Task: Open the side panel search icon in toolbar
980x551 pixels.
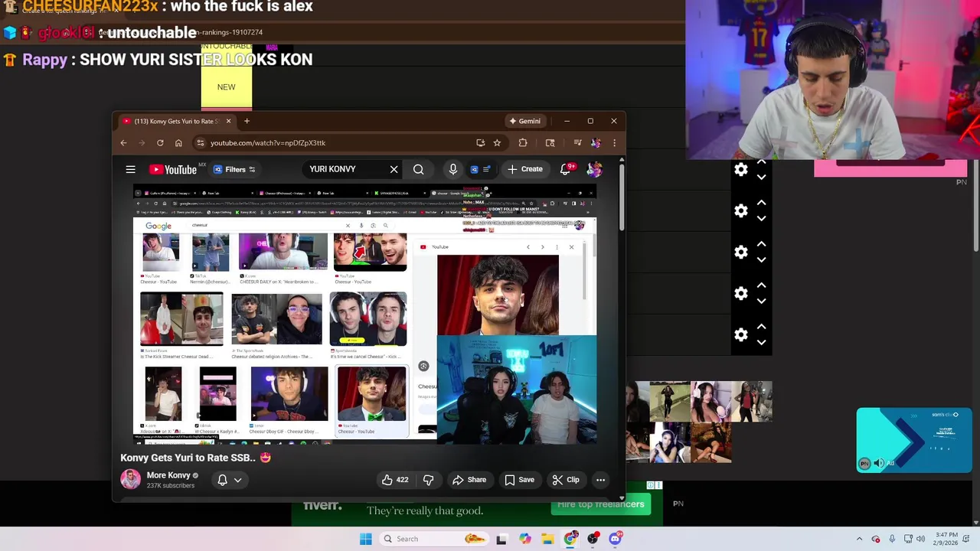Action: [x=550, y=143]
